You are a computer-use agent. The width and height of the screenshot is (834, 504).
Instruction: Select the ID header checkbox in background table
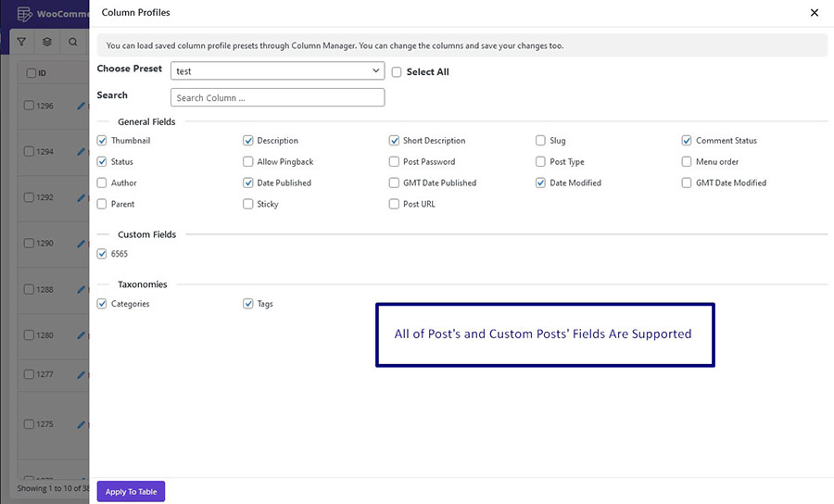[x=32, y=73]
